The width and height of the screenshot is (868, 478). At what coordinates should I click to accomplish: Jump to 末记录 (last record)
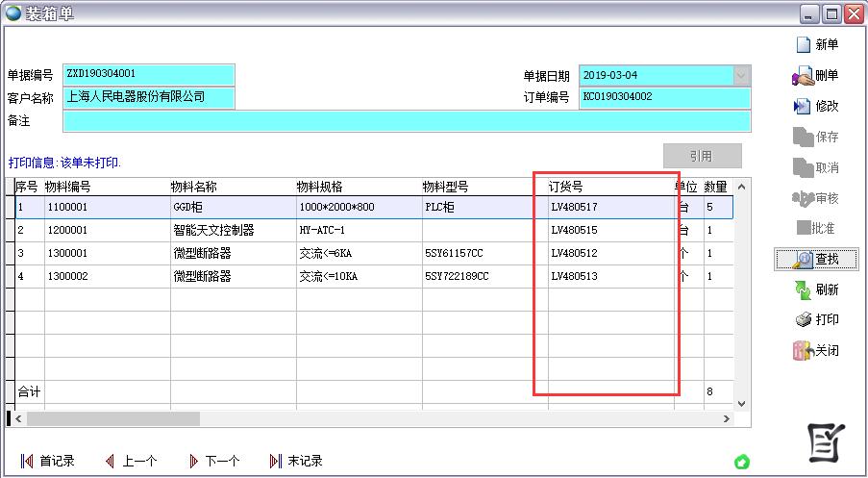pyautogui.click(x=276, y=462)
